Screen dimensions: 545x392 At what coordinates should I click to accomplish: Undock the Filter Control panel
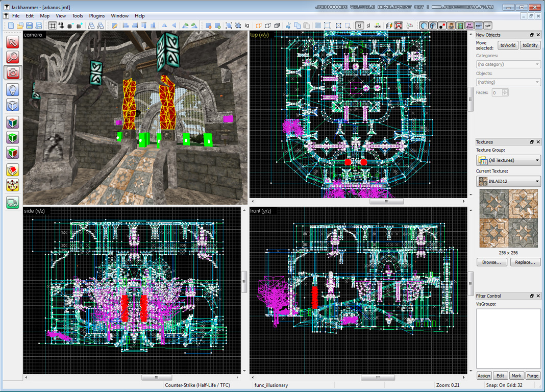point(532,296)
